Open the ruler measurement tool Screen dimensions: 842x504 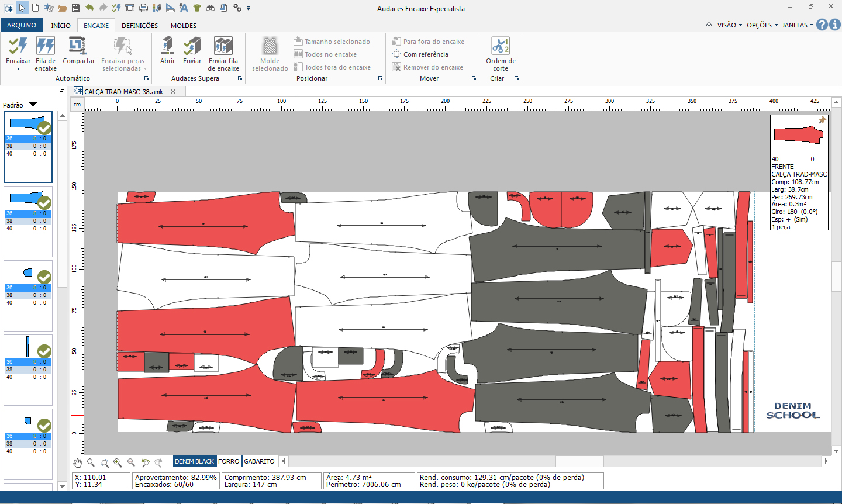click(x=170, y=8)
